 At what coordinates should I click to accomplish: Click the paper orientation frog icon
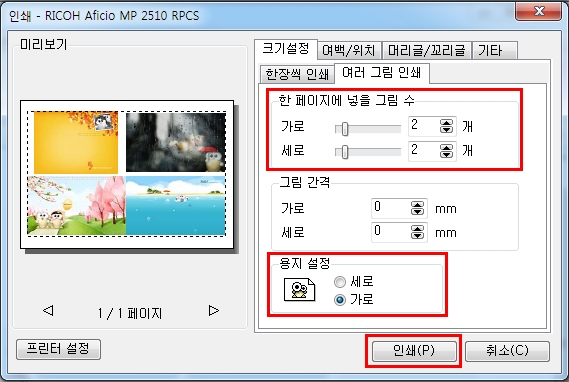tap(299, 289)
